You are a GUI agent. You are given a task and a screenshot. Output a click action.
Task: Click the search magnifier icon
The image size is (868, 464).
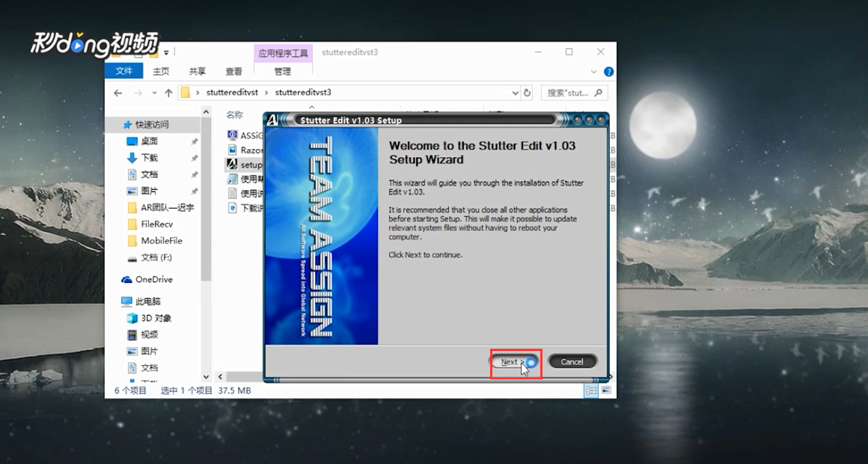(598, 93)
